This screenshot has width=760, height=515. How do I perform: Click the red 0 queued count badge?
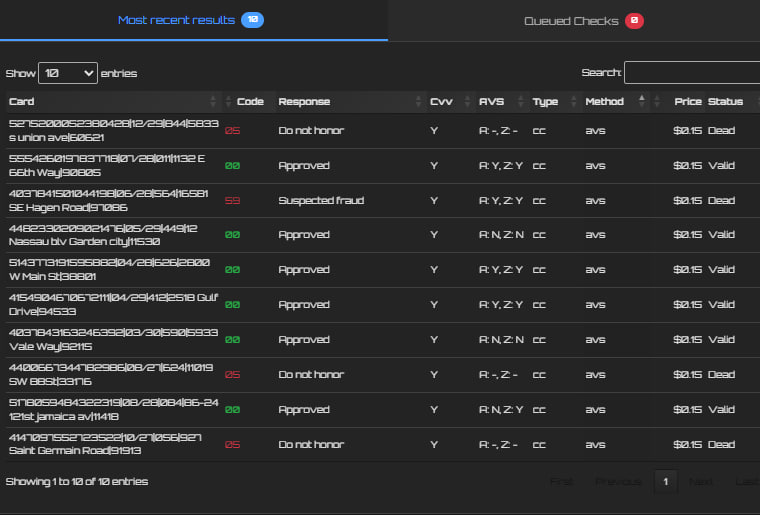634,21
